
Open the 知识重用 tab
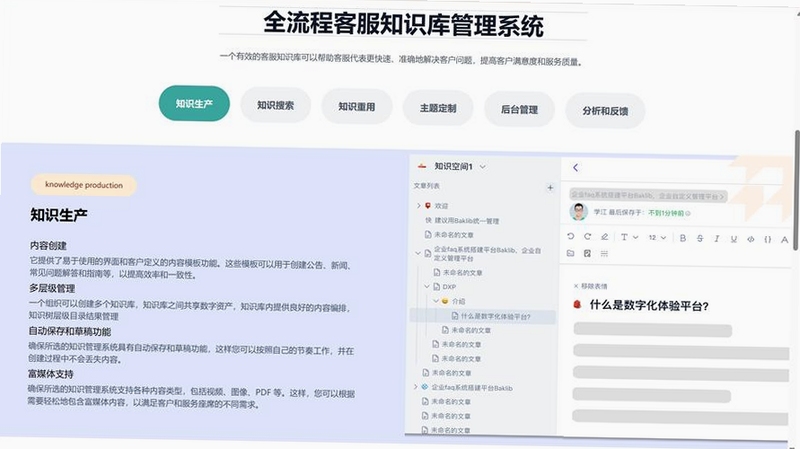(357, 107)
